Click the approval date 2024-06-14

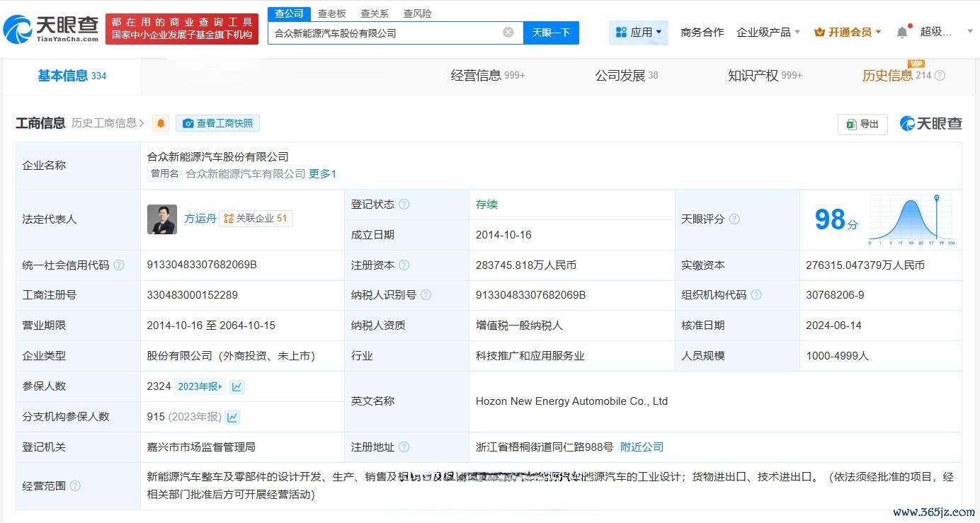pyautogui.click(x=833, y=326)
